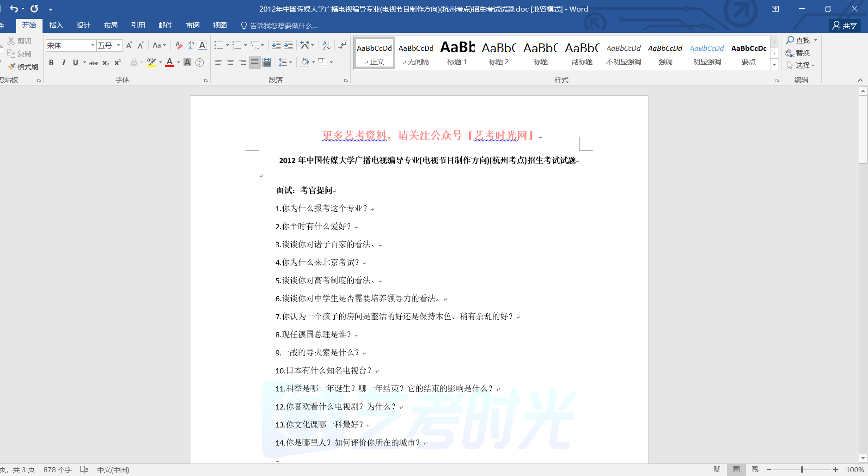The image size is (868, 476).
Task: Open the 审阅 ribbon tab
Action: [x=193, y=25]
